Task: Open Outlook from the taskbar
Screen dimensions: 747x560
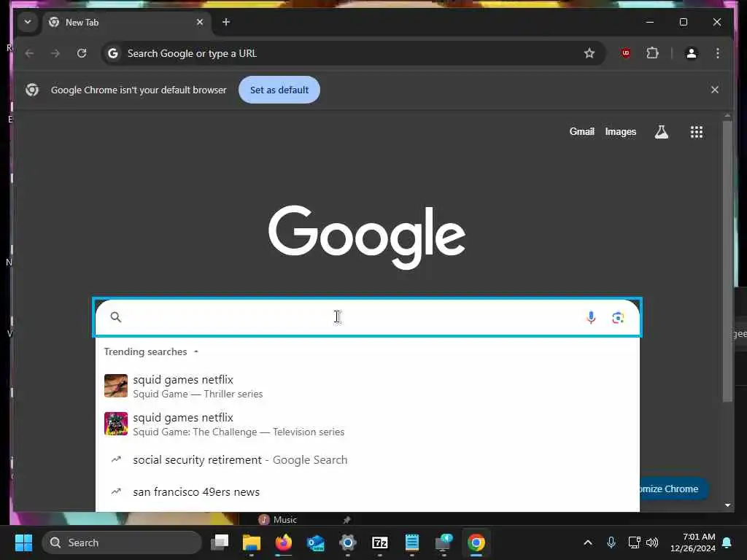Action: (x=315, y=542)
